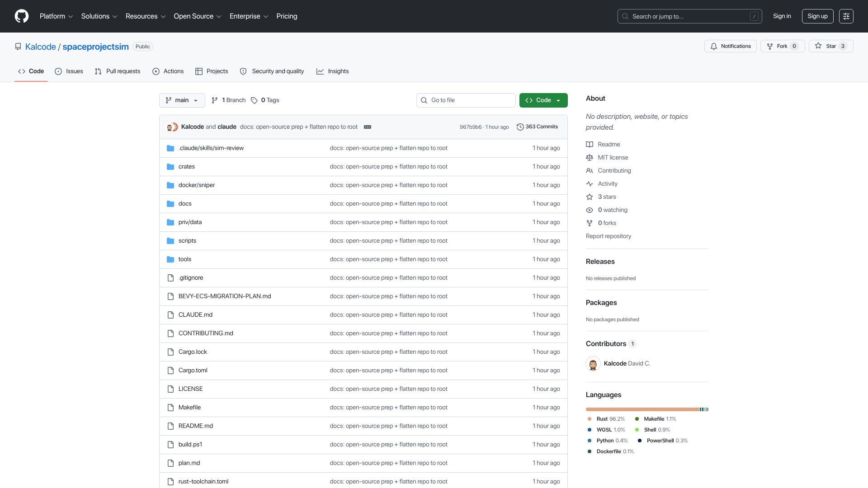
Task: Open the MIT license scale icon
Action: click(x=590, y=158)
